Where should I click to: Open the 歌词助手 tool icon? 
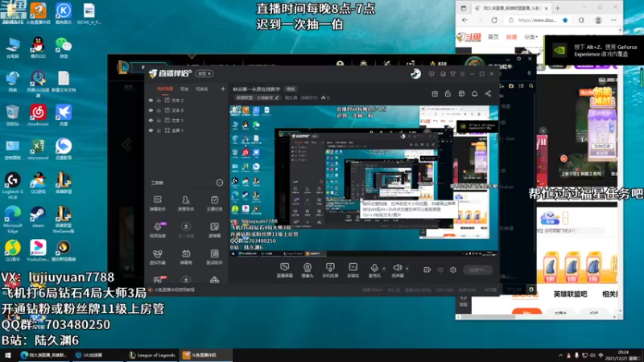214,257
